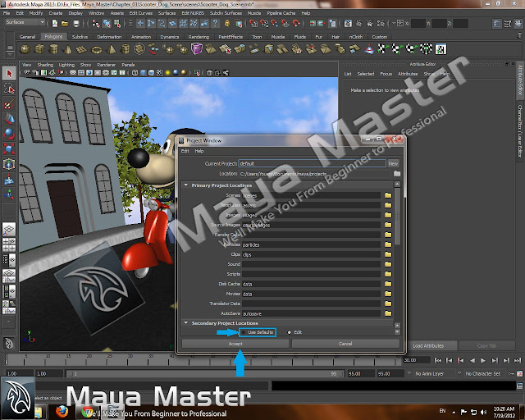Click the taskbar volume speaker icon
525x420 pixels.
(x=483, y=412)
